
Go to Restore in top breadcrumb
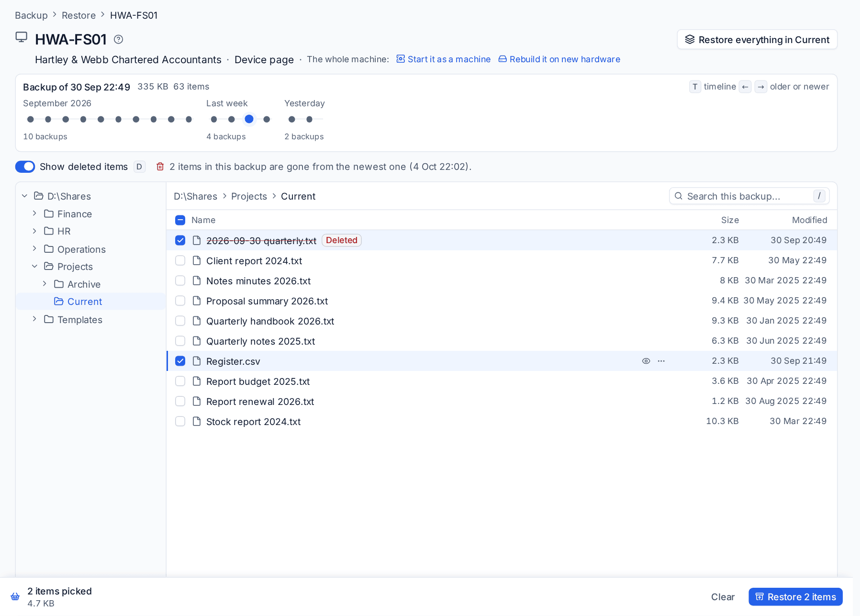pos(78,15)
